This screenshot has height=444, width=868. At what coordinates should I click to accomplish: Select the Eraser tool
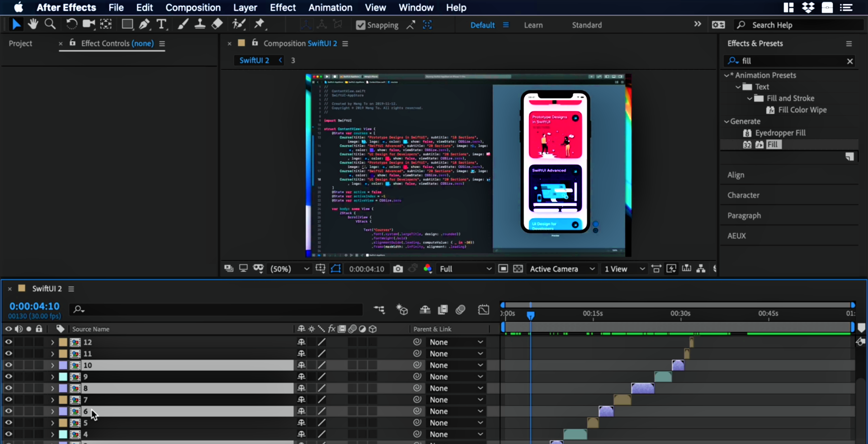point(217,24)
